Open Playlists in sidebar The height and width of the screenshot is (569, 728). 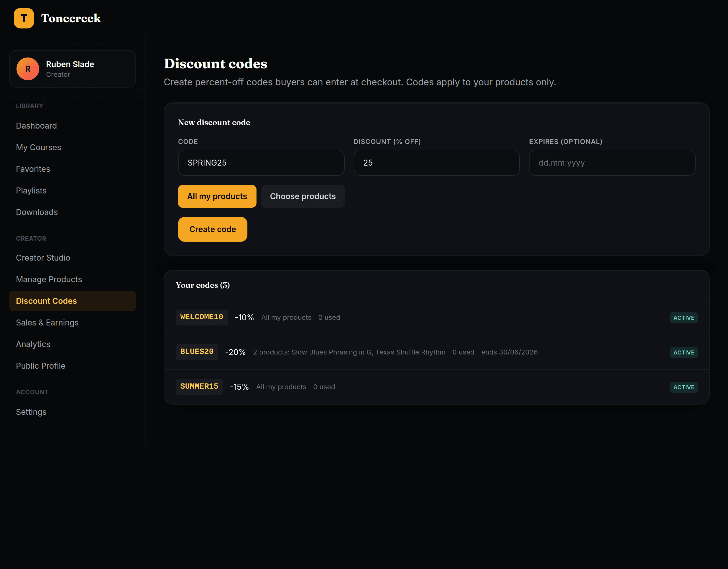coord(72,191)
